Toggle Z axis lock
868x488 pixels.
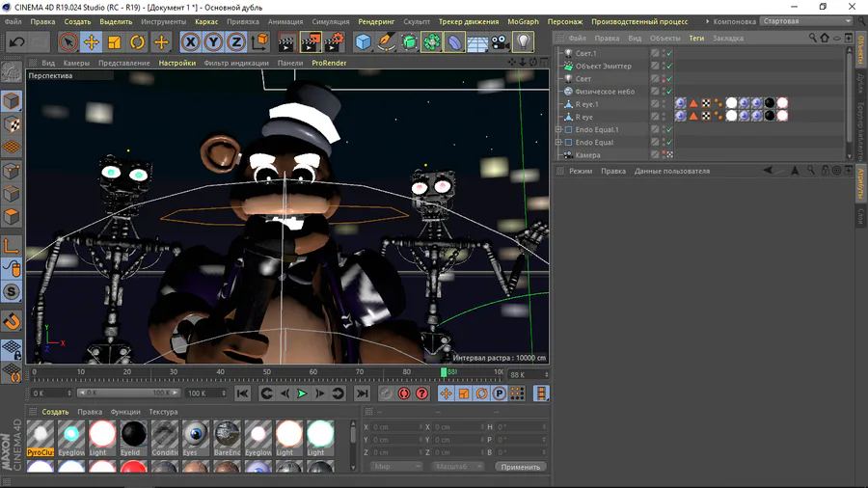point(236,42)
